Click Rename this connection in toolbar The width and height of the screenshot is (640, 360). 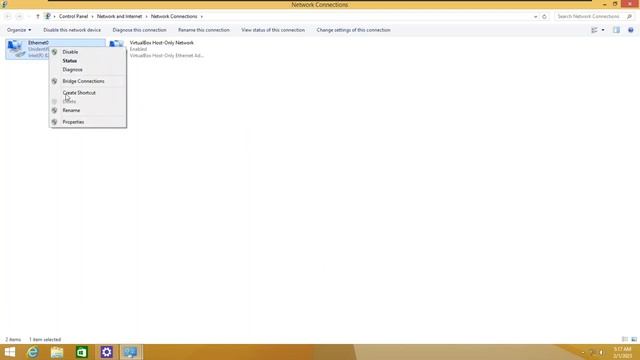tap(204, 30)
